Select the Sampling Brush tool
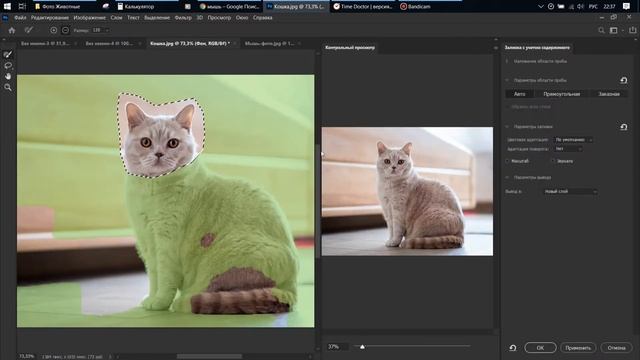640x360 pixels. (x=8, y=54)
